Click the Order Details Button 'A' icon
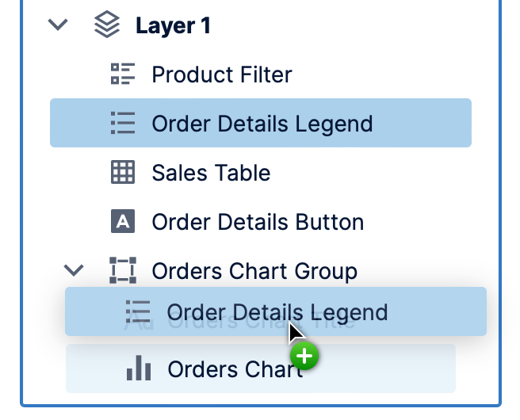Image resolution: width=520 pixels, height=420 pixels. click(122, 222)
